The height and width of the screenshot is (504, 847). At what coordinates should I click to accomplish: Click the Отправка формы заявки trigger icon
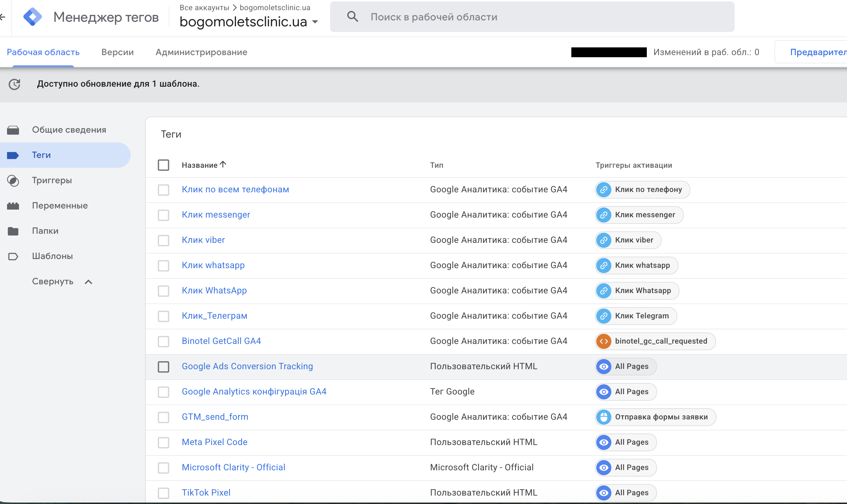click(x=604, y=417)
